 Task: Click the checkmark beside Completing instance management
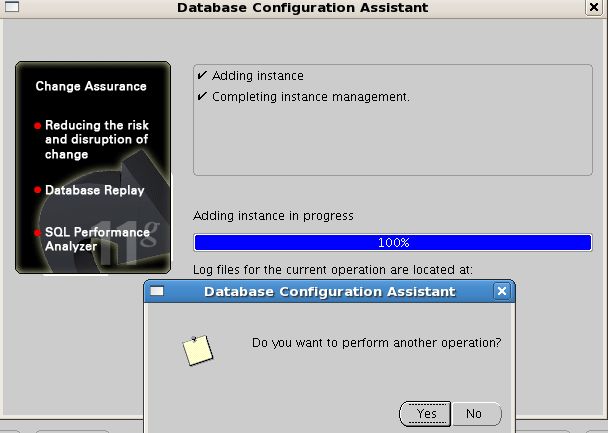coord(202,96)
